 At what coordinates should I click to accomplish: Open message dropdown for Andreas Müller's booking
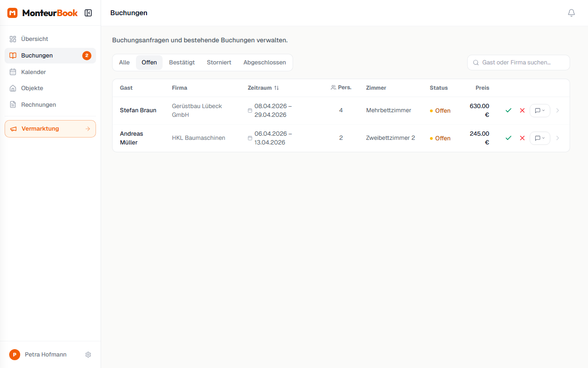pyautogui.click(x=540, y=138)
